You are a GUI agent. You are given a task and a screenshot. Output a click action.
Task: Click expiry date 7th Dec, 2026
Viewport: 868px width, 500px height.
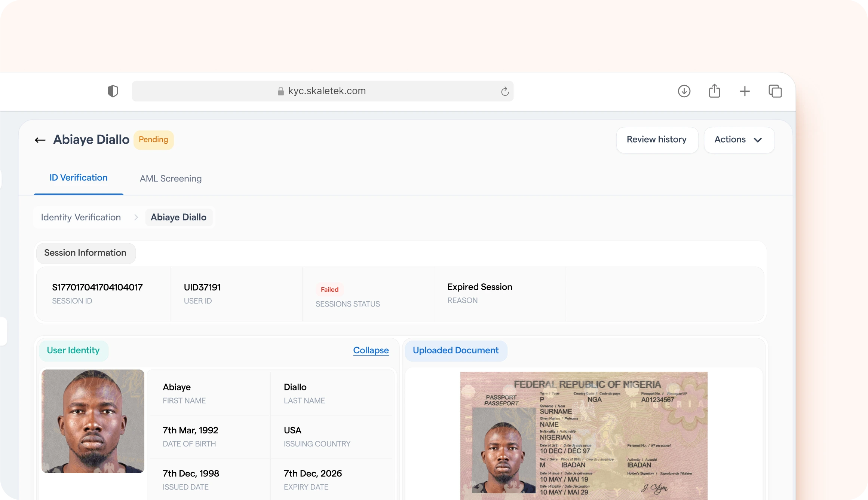point(313,473)
